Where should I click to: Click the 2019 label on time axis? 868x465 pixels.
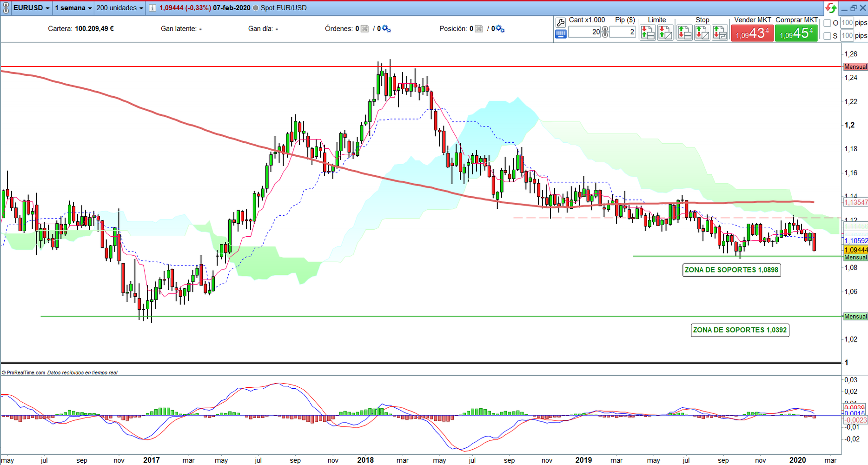[x=583, y=460]
